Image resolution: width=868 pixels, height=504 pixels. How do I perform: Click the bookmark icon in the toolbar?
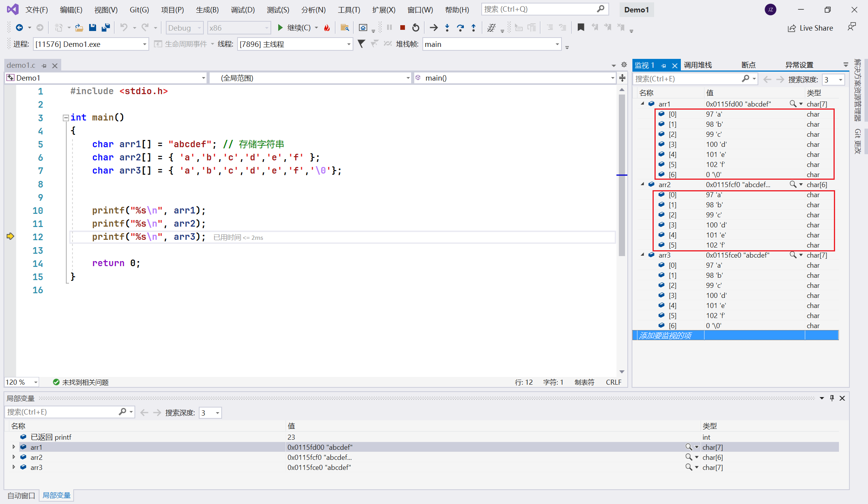[580, 28]
